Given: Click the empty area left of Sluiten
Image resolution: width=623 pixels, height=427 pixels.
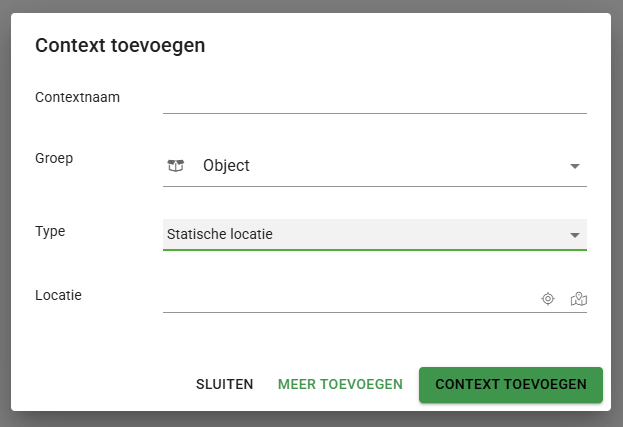Looking at the screenshot, I should (x=100, y=384).
